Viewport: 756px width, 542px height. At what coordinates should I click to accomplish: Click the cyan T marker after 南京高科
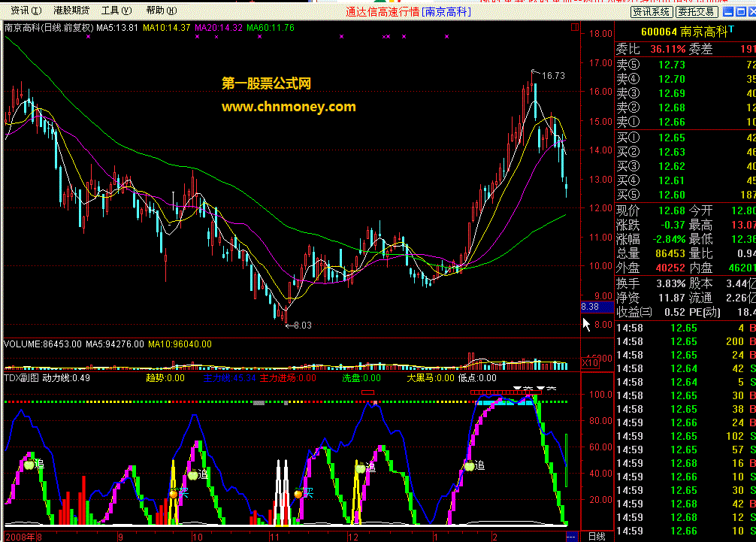[x=731, y=29]
